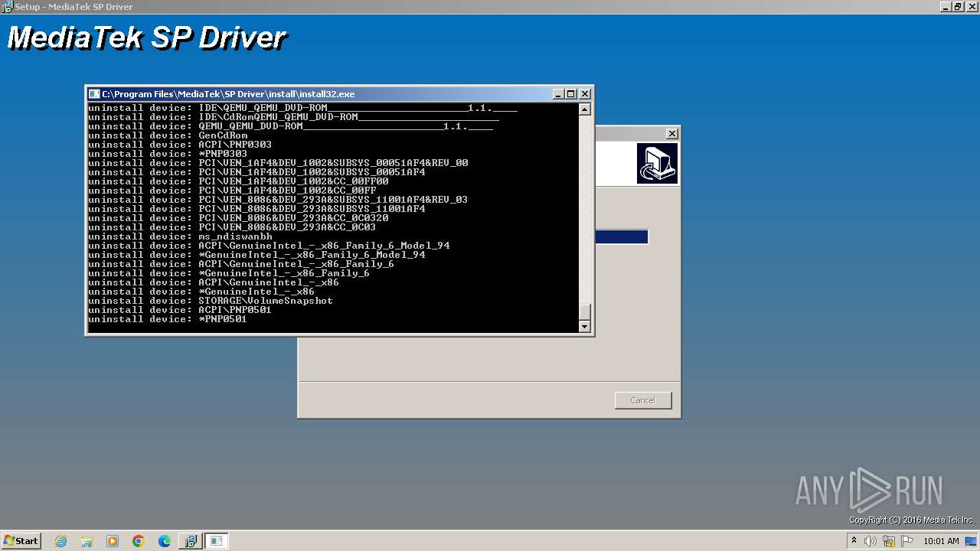The width and height of the screenshot is (980, 551).
Task: Click the setup progress bar
Action: coord(622,237)
